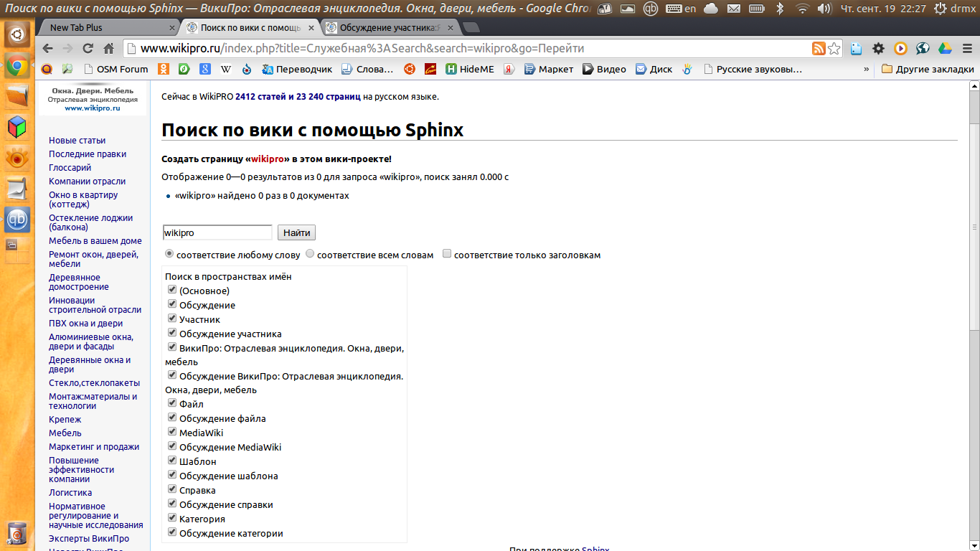
Task: Open the 'Переводчик' bookmark
Action: click(297, 69)
